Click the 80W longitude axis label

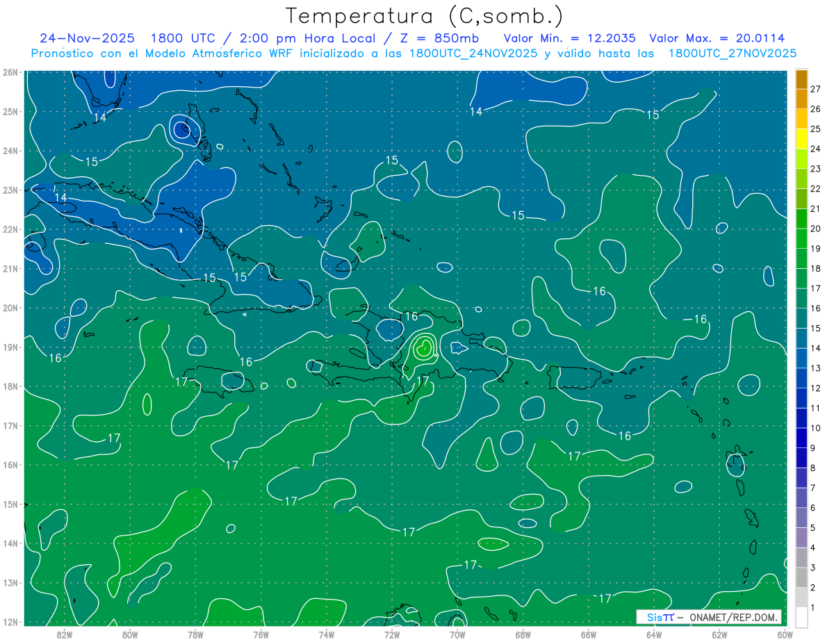[x=130, y=634]
